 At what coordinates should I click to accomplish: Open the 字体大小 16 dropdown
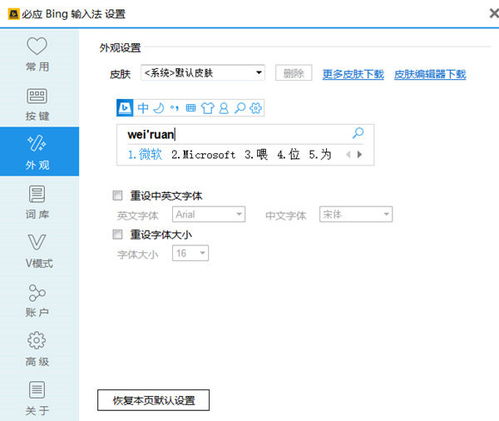coord(190,253)
